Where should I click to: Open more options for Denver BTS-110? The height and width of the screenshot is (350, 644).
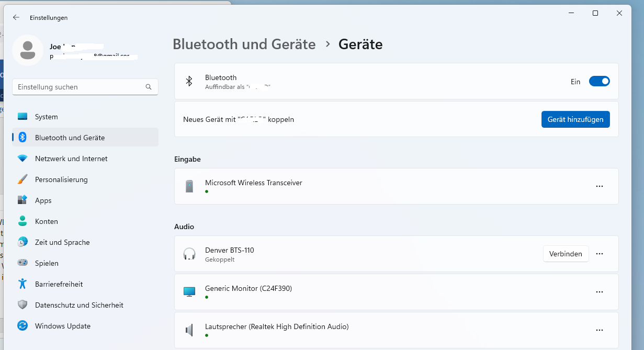[600, 254]
